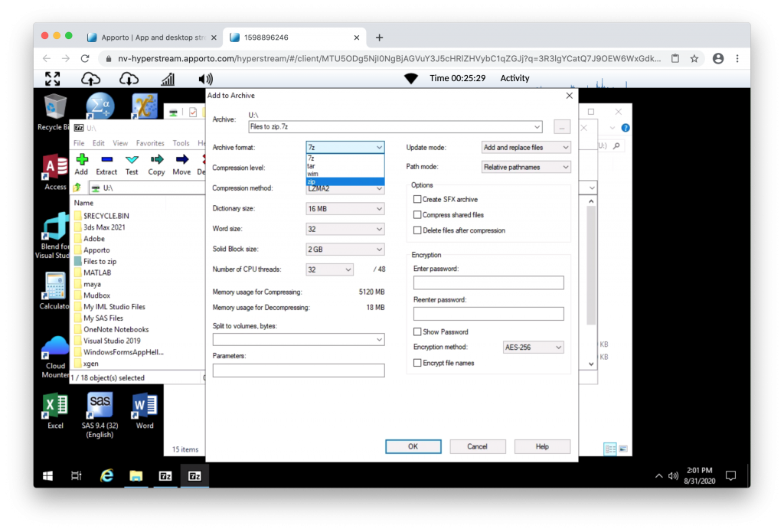784x532 pixels.
Task: Check Encrypt file names
Action: [417, 363]
